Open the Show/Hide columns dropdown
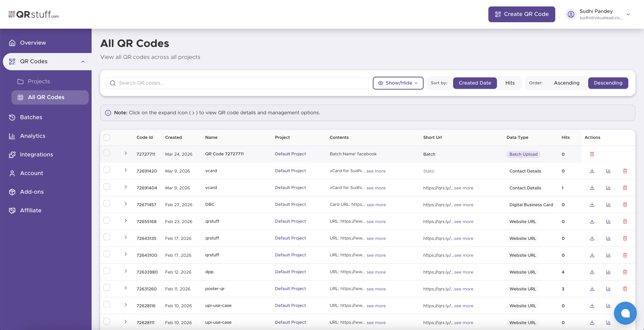 [398, 83]
